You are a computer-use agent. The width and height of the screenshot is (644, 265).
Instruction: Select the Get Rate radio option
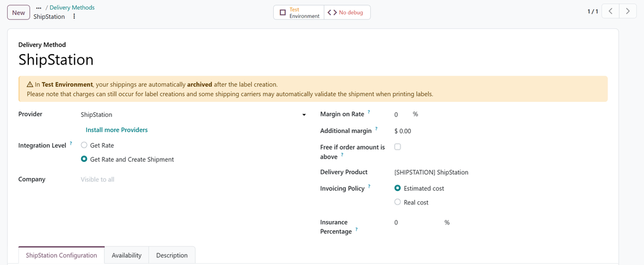[84, 145]
